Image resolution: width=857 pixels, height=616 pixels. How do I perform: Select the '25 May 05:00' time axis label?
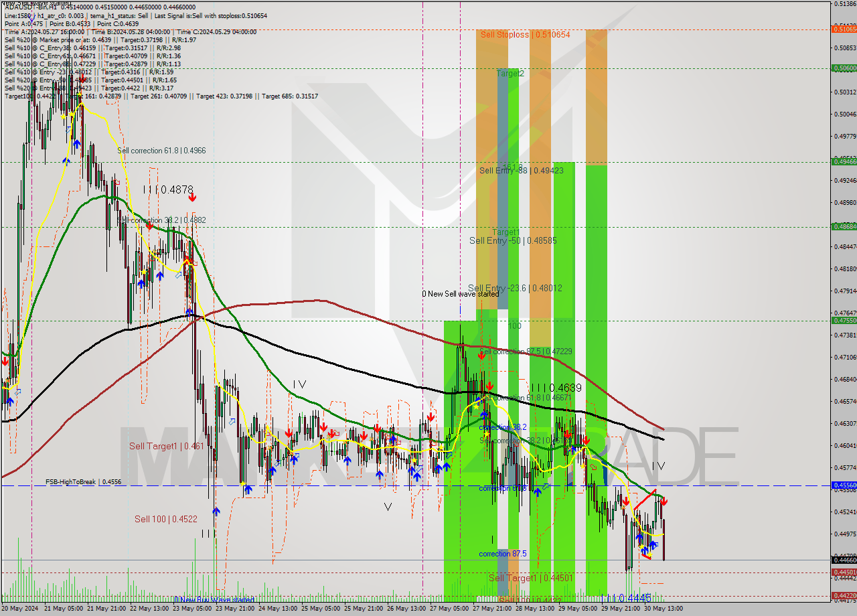pyautogui.click(x=319, y=608)
